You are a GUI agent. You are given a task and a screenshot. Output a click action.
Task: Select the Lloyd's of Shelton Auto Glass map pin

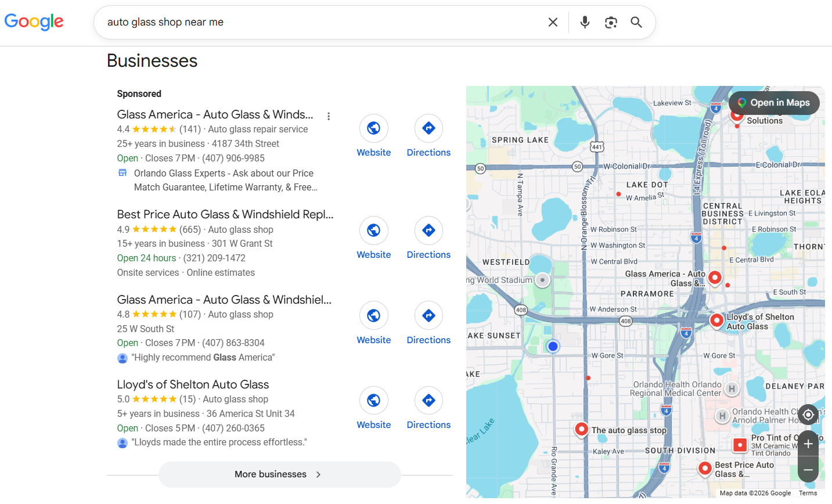point(717,320)
